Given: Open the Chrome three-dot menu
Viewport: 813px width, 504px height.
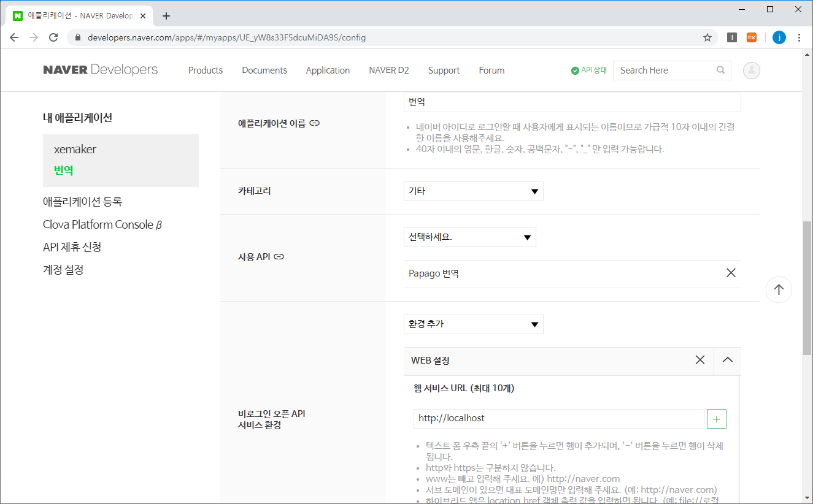Looking at the screenshot, I should coord(799,37).
